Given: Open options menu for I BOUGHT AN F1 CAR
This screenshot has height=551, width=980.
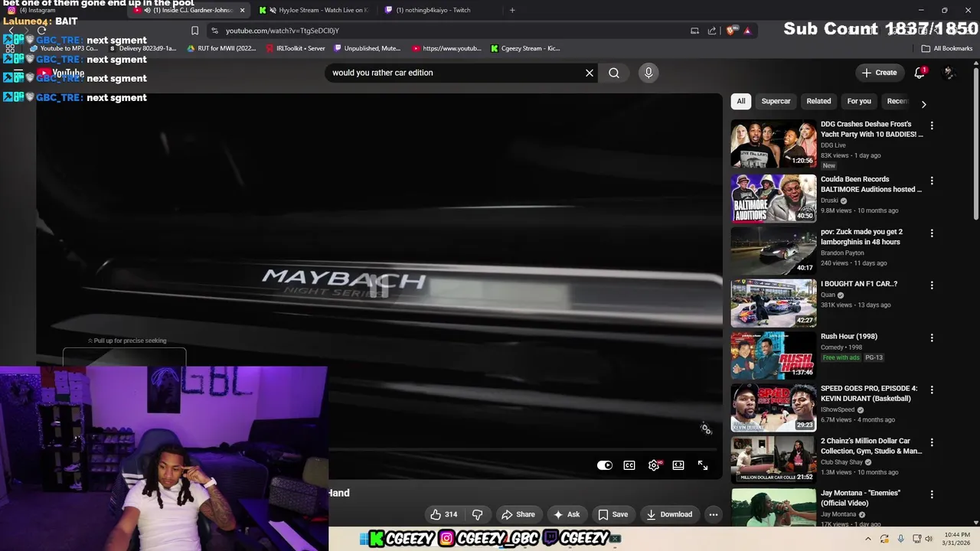Looking at the screenshot, I should coord(932,285).
